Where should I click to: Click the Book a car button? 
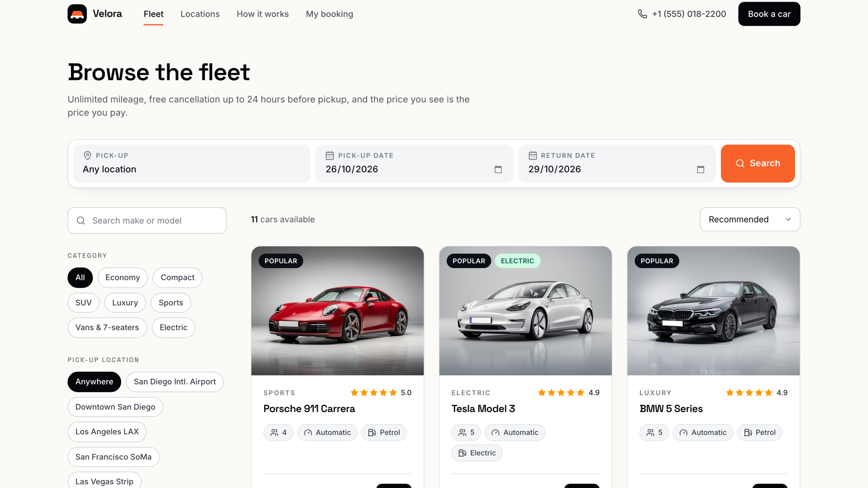coord(769,14)
